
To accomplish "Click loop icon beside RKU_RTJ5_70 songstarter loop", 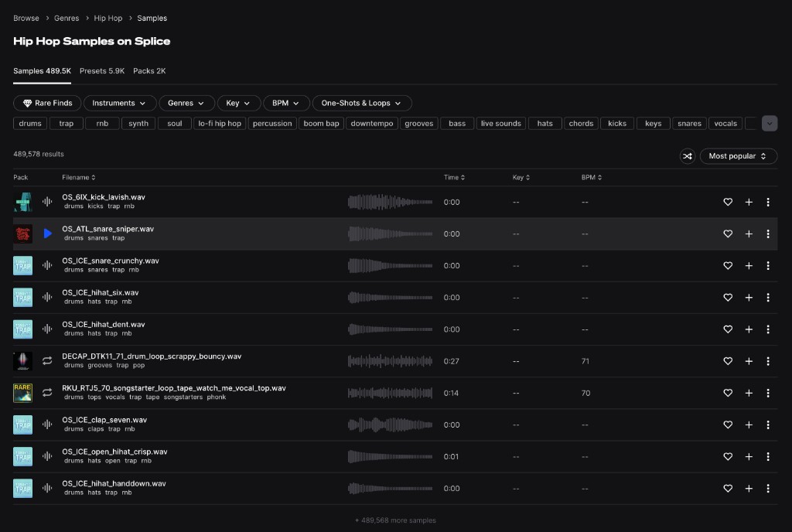I will pos(47,393).
